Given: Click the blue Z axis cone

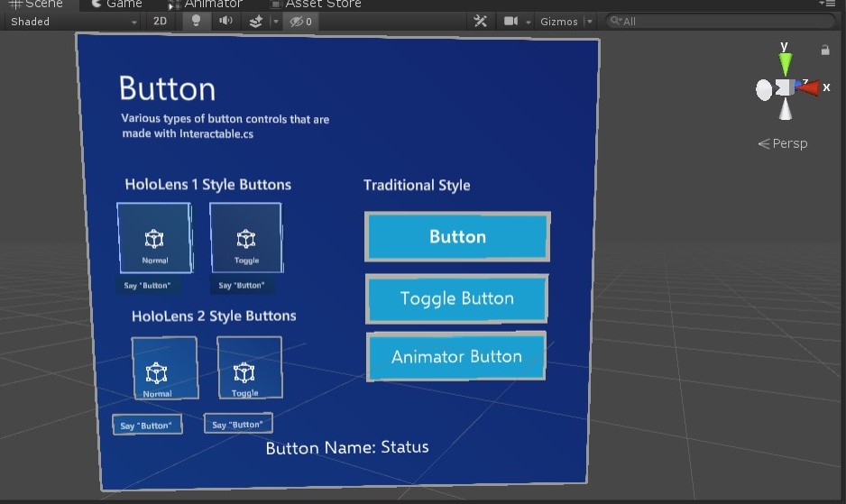Looking at the screenshot, I should [x=797, y=84].
